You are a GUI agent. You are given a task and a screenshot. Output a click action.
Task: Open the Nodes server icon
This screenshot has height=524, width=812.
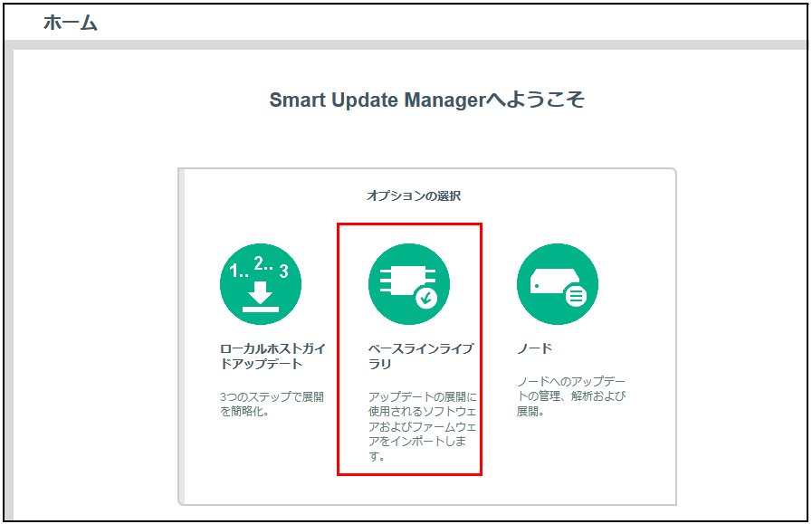(x=558, y=284)
